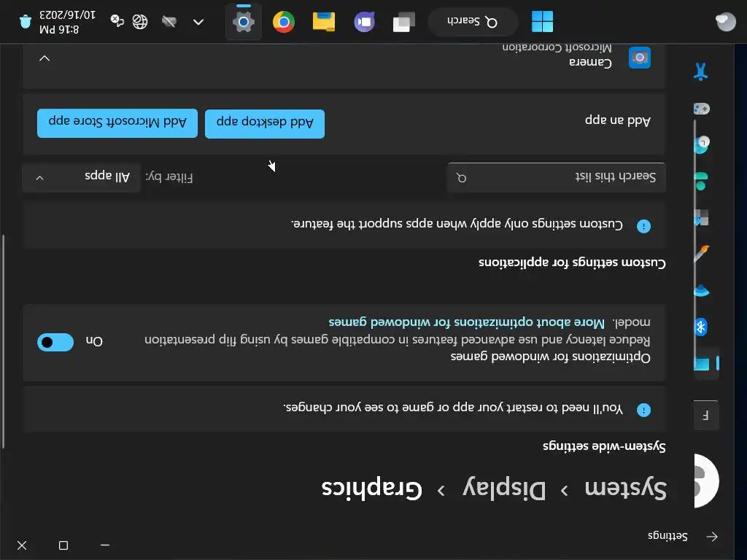Click the disconnected network globe tray icon

coord(140,22)
